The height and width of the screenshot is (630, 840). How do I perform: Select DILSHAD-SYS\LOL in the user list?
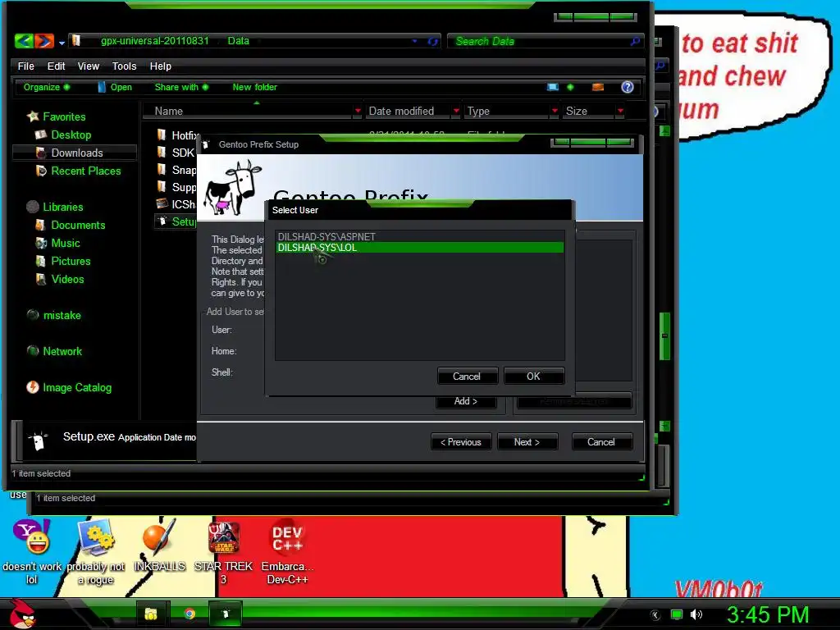(419, 248)
